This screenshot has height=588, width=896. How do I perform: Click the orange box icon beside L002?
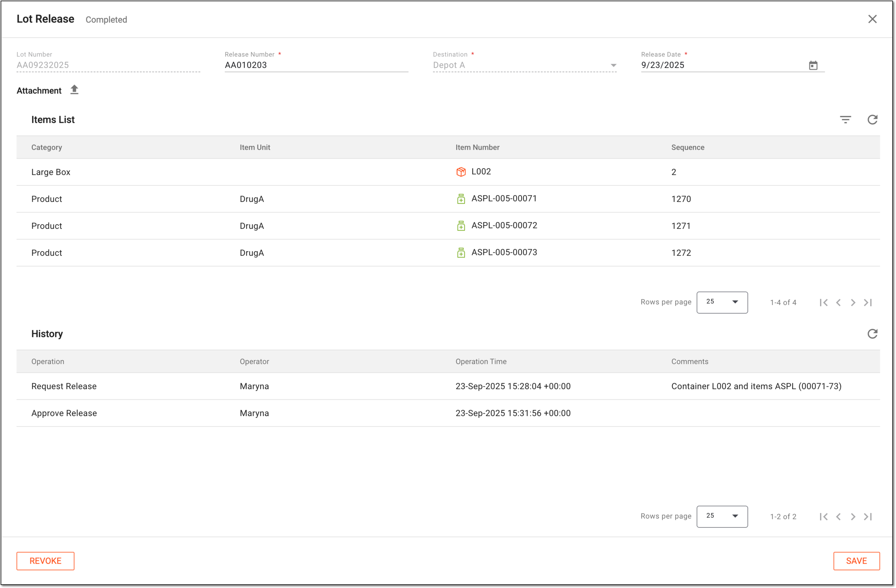461,172
